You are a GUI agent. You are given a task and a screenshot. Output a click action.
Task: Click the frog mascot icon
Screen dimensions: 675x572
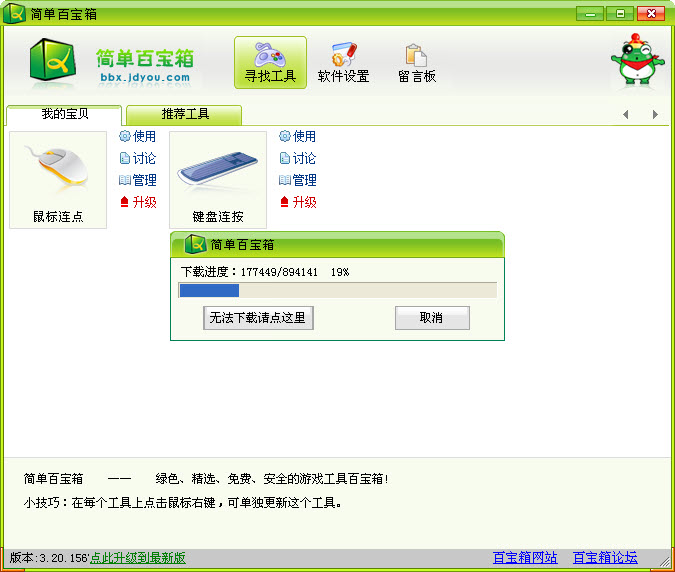pyautogui.click(x=638, y=59)
